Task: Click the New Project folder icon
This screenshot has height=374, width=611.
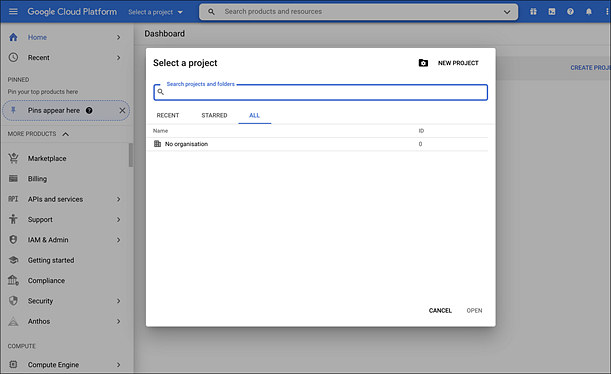Action: pyautogui.click(x=423, y=63)
